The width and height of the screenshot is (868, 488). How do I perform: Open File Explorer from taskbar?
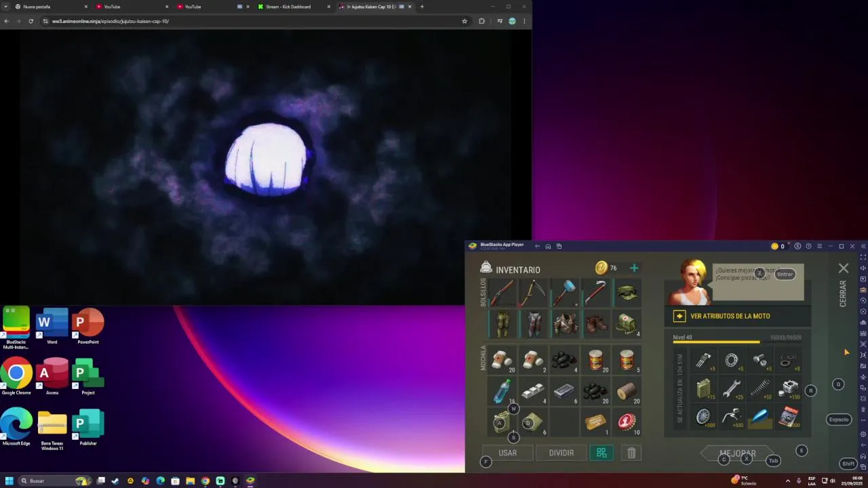[x=191, y=481]
